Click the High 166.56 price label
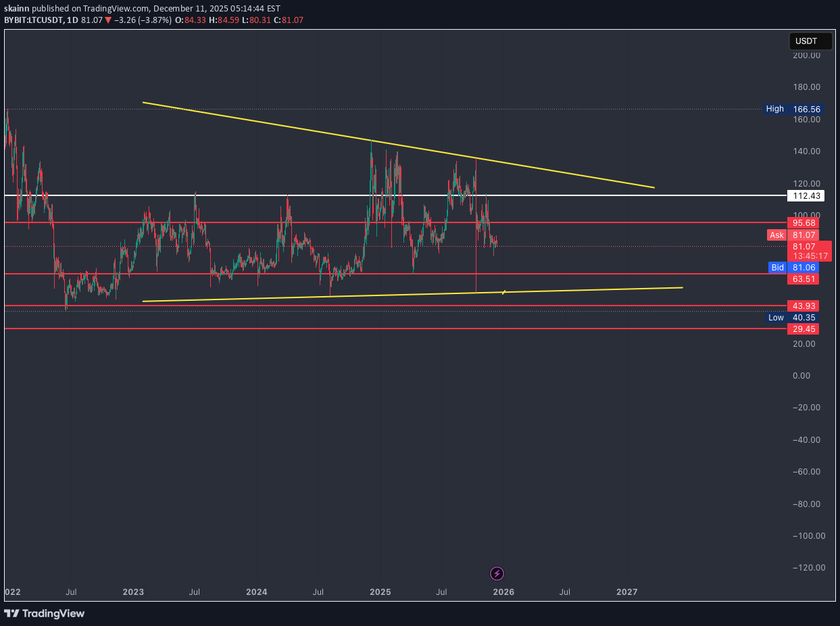The width and height of the screenshot is (840, 626). 793,109
